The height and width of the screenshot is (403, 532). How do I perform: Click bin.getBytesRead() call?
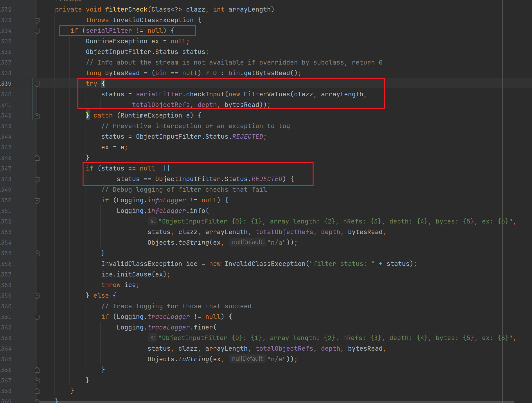[x=263, y=73]
